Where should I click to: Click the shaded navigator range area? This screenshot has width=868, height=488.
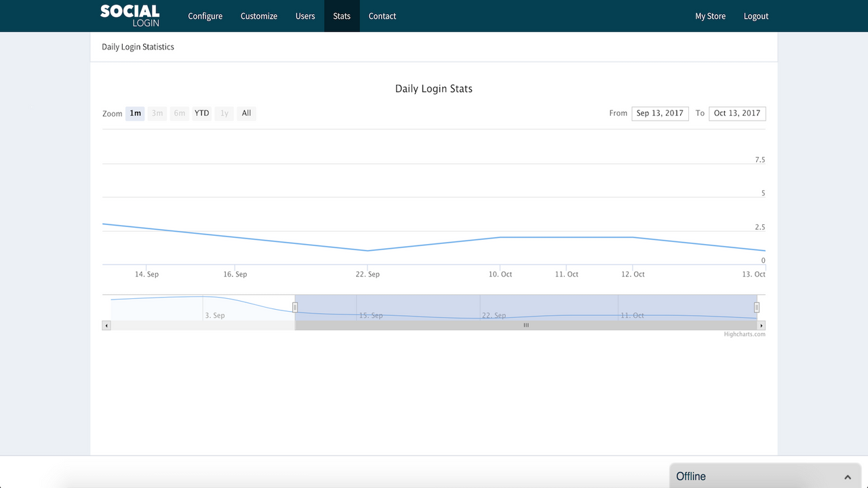526,307
